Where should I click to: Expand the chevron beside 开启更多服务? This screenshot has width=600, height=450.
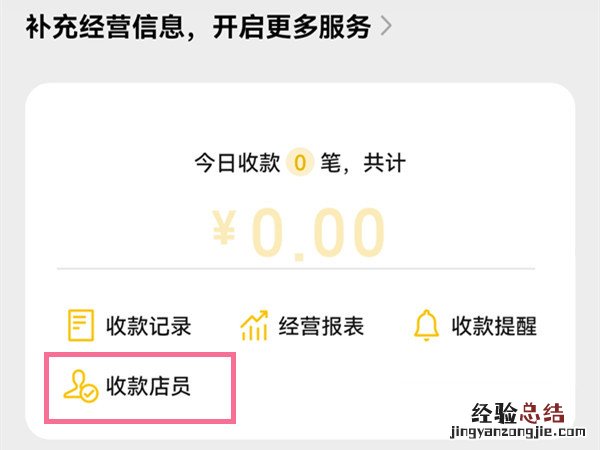coord(386,27)
